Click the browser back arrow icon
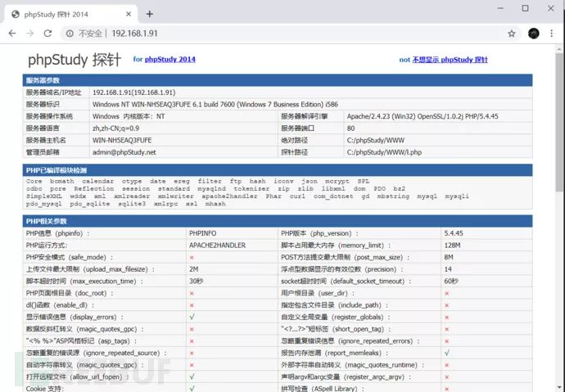This screenshot has height=392, width=565. 12,34
